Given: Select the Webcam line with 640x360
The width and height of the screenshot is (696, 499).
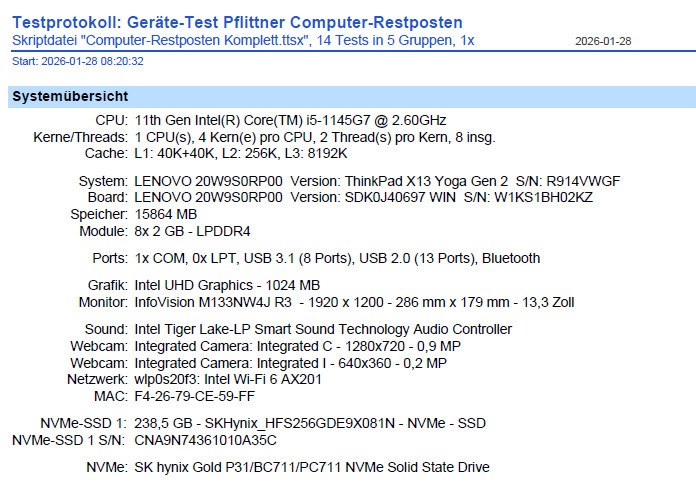Looking at the screenshot, I should pyautogui.click(x=290, y=363).
